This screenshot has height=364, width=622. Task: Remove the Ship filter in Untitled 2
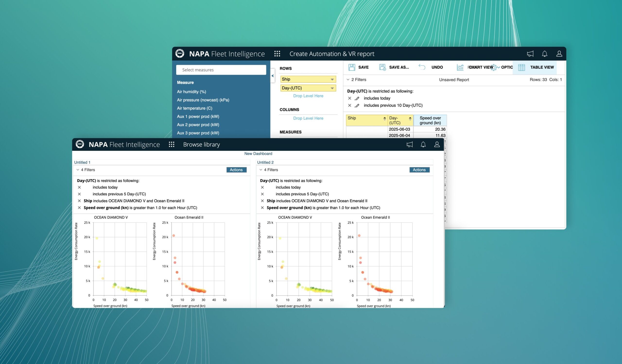tap(262, 201)
